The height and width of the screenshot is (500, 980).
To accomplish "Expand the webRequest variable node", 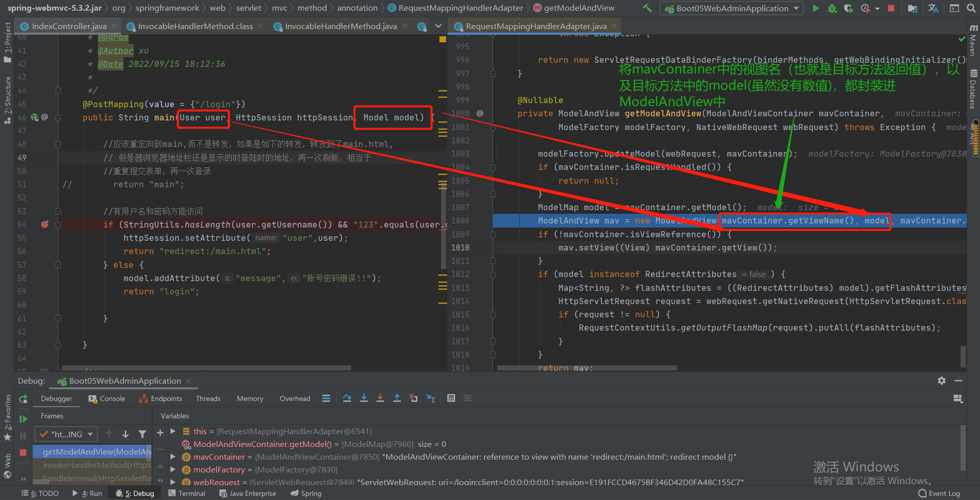I will (x=173, y=482).
